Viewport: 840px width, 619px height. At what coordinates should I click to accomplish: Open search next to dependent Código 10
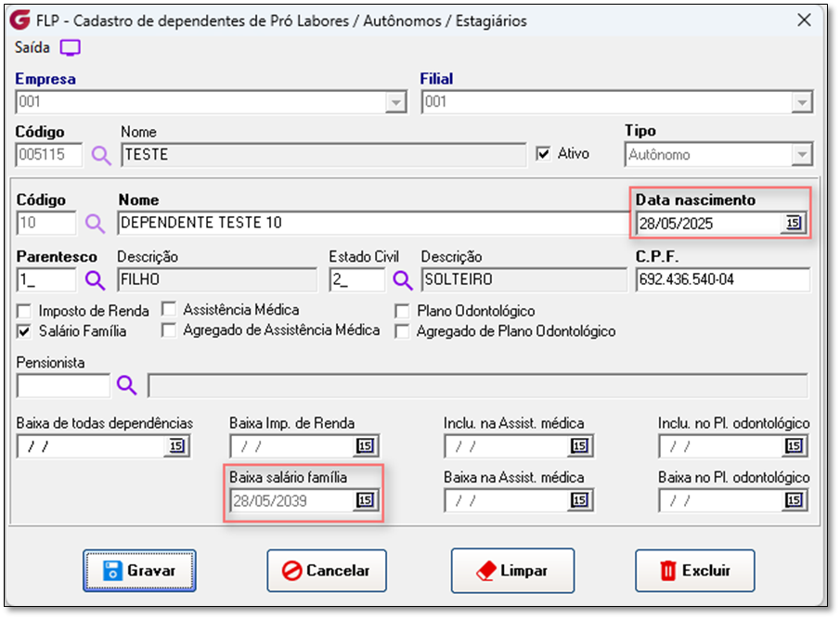[x=95, y=223]
